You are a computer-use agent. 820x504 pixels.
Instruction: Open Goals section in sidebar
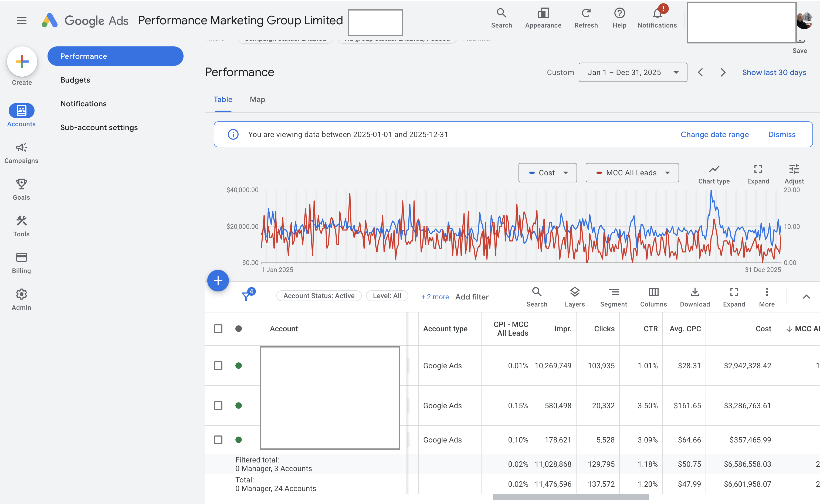point(21,189)
